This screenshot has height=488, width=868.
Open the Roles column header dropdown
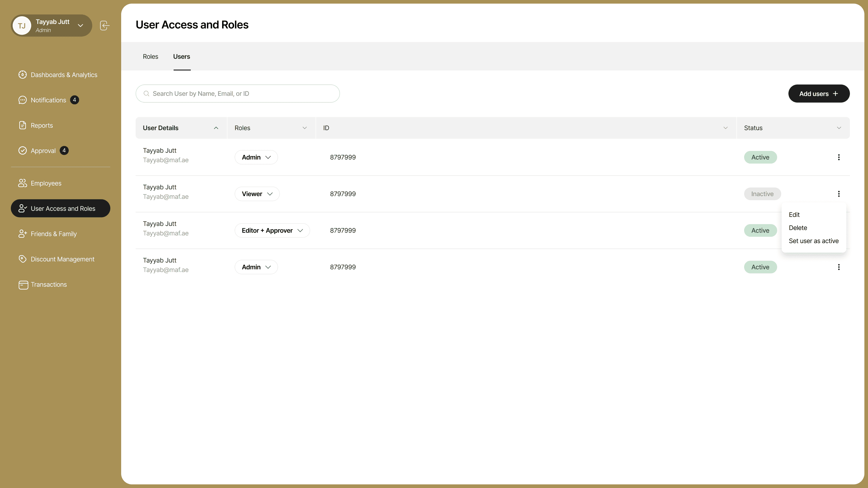click(x=305, y=128)
